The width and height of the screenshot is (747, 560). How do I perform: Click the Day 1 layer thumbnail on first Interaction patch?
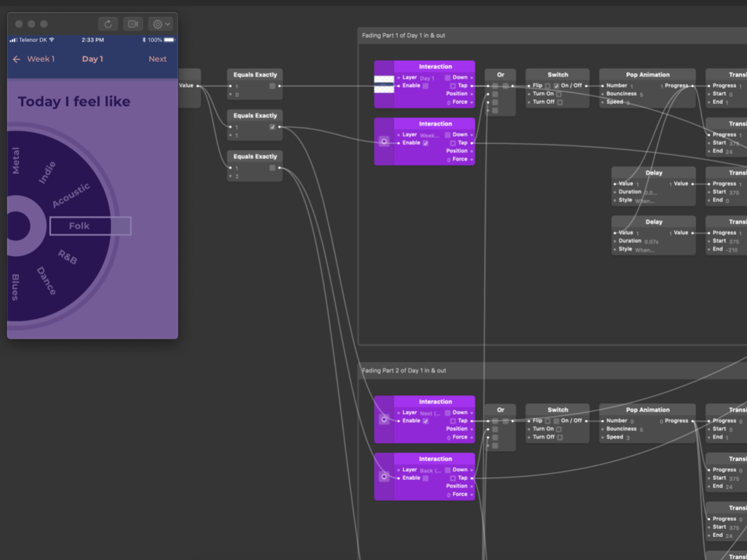(x=384, y=84)
